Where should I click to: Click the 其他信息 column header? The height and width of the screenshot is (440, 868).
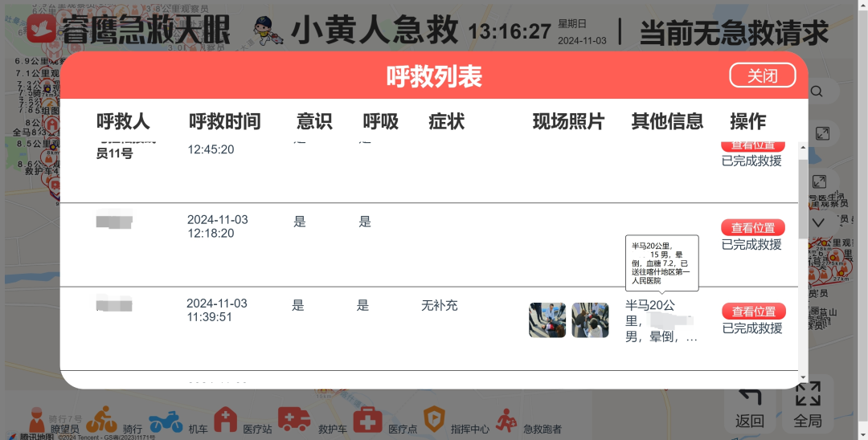tap(667, 121)
